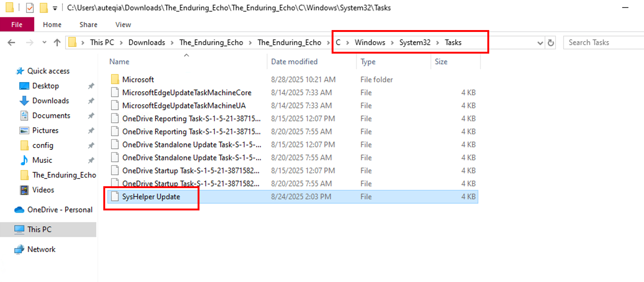Click the Back navigation arrow
Image resolution: width=644 pixels, height=282 pixels.
click(x=11, y=42)
